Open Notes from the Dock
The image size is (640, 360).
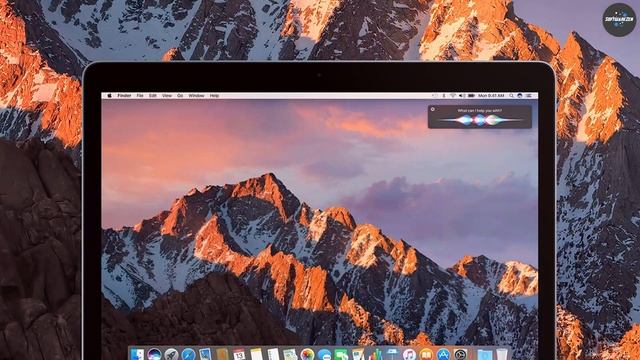pos(256,354)
